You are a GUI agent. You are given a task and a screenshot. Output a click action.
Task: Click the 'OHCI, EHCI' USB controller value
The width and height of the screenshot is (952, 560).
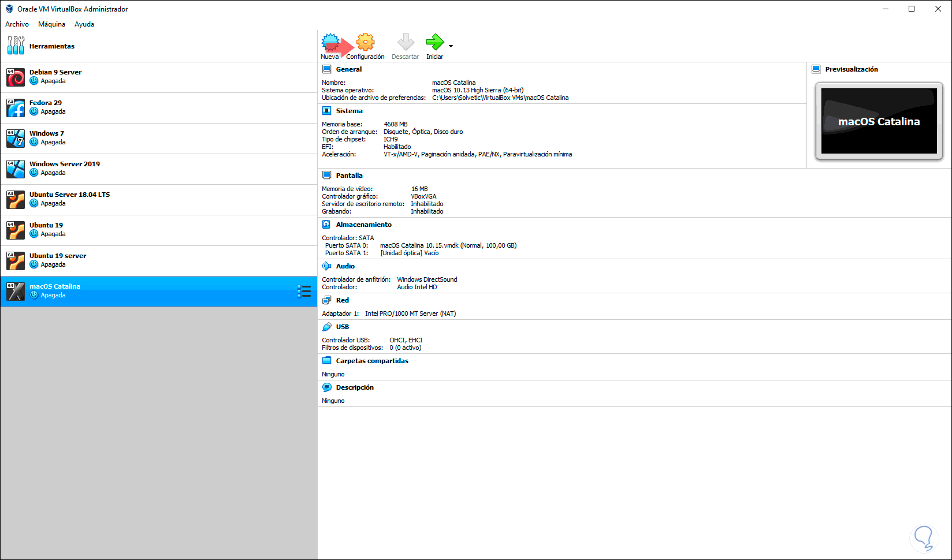(406, 340)
